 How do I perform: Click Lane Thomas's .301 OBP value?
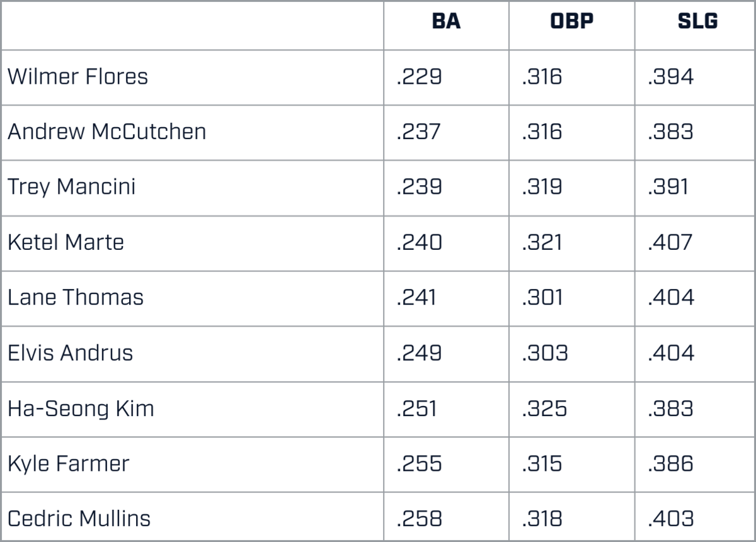542,297
